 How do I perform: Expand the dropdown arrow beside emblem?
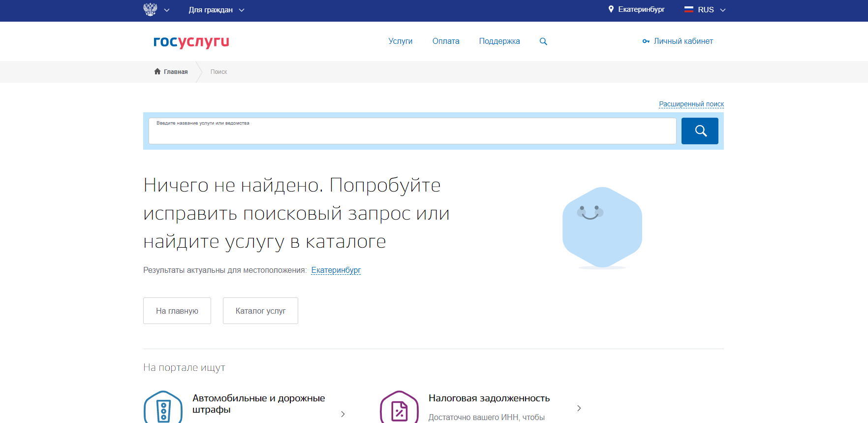(x=167, y=10)
